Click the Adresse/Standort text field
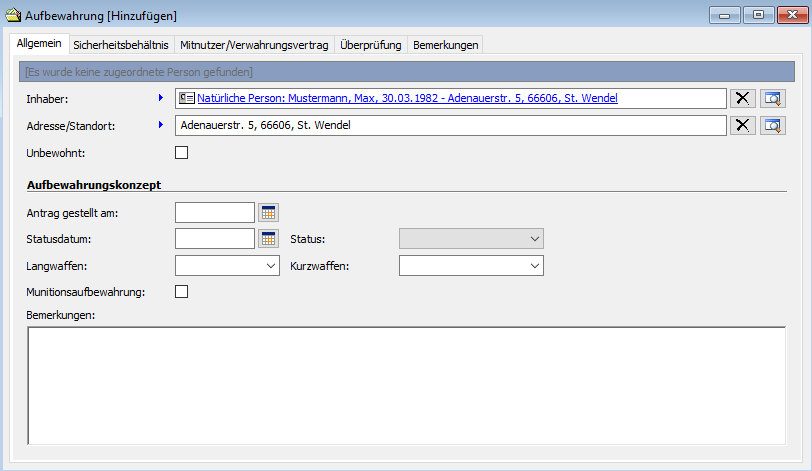812x471 pixels. tap(450, 125)
